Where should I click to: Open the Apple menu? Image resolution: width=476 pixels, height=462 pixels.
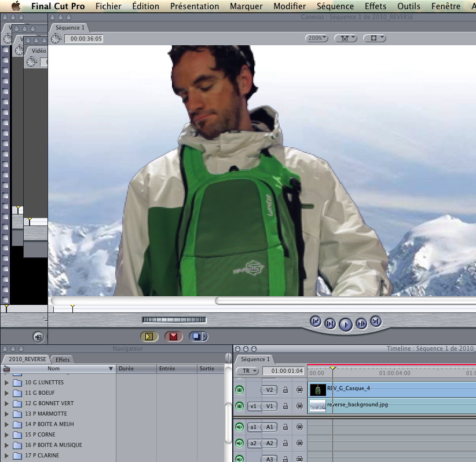click(x=16, y=6)
